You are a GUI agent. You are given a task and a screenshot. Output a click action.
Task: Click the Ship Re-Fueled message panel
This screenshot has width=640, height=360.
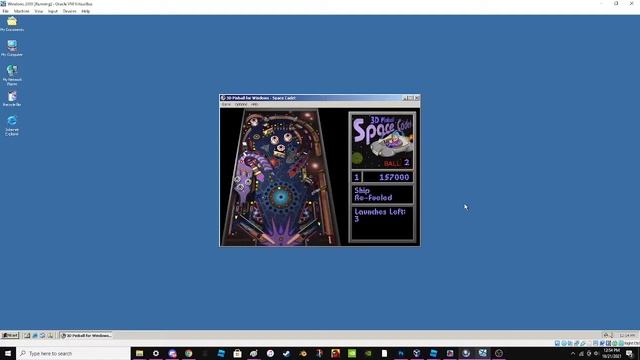(x=382, y=194)
